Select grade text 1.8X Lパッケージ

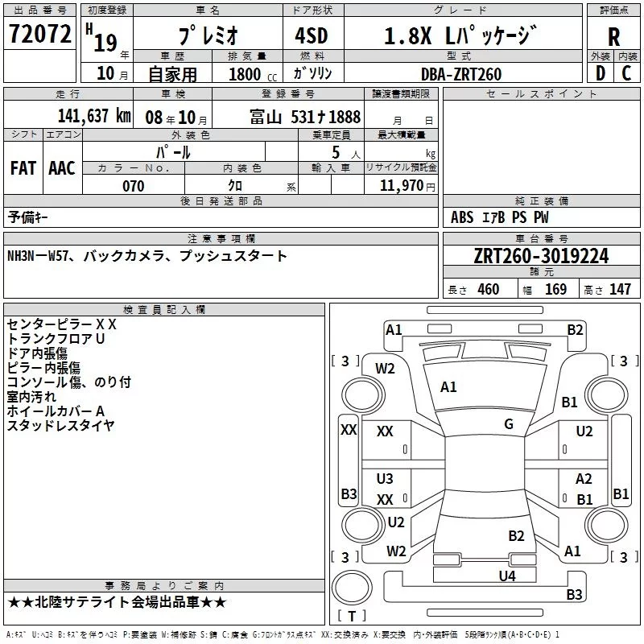pos(460,35)
